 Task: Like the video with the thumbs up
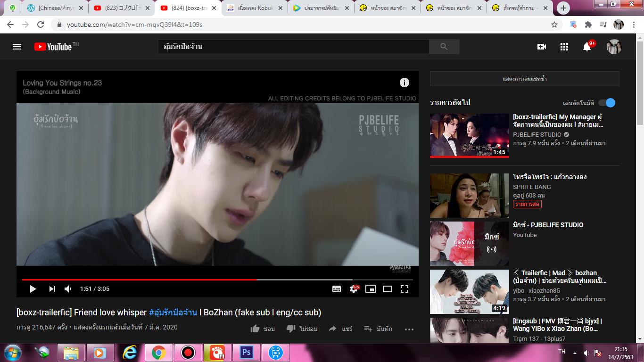(x=263, y=329)
